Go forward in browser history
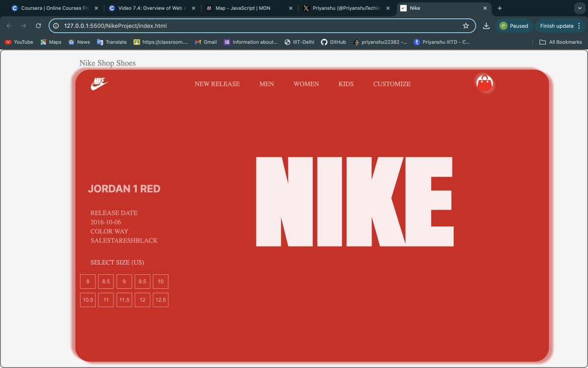Viewport: 588px width, 368px height. pos(24,26)
